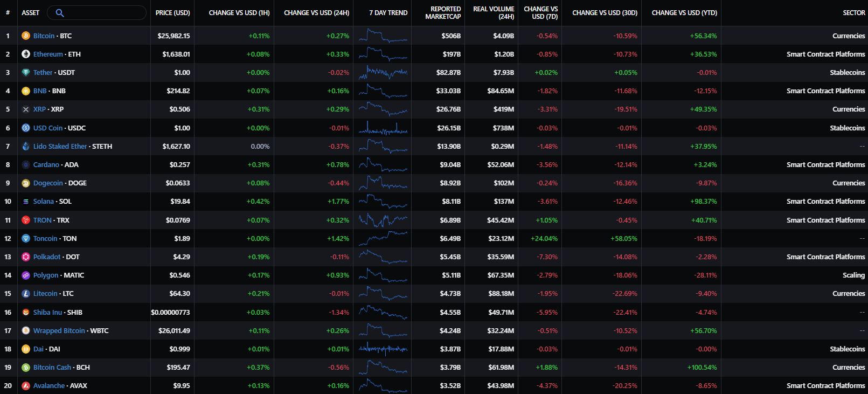Screen dimensions: 868x394
Task: Click the Tether logo icon
Action: (x=26, y=72)
